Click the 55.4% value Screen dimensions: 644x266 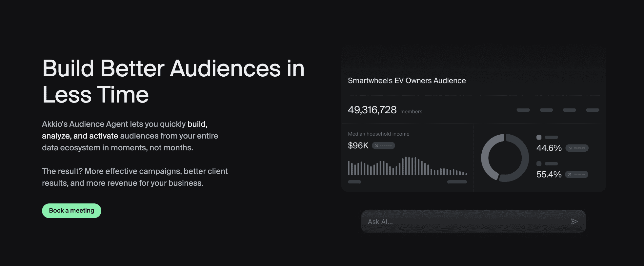click(x=549, y=175)
